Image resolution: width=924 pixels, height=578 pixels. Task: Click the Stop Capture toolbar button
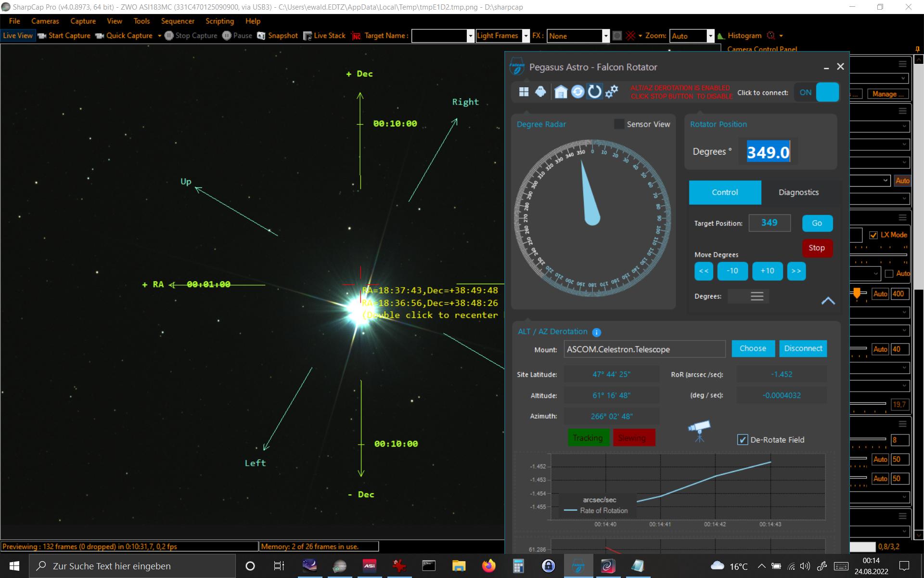point(191,36)
